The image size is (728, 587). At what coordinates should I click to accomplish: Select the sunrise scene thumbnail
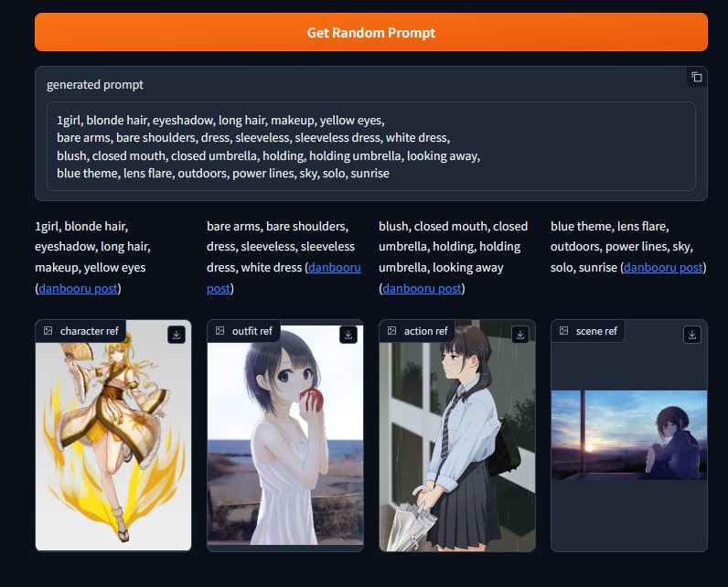coord(629,435)
